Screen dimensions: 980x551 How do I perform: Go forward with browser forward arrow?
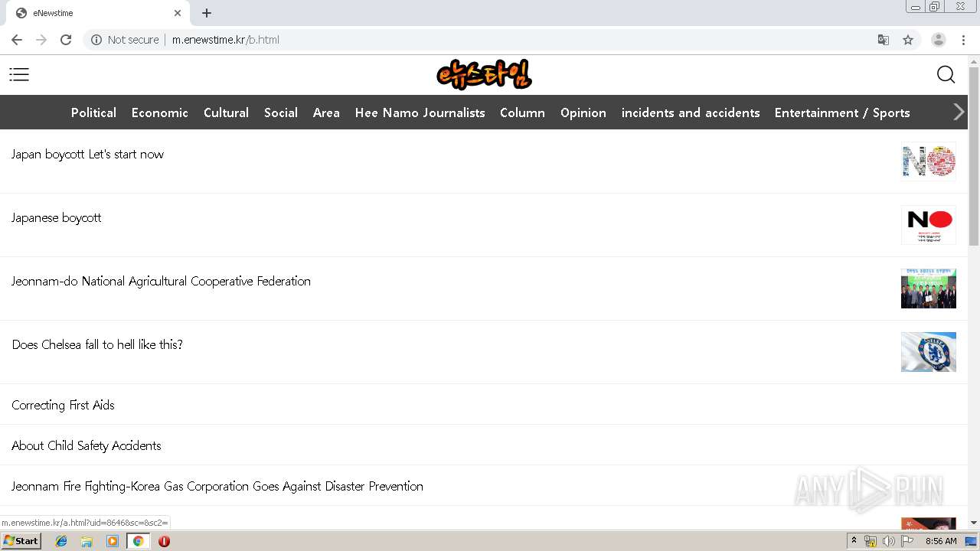41,40
